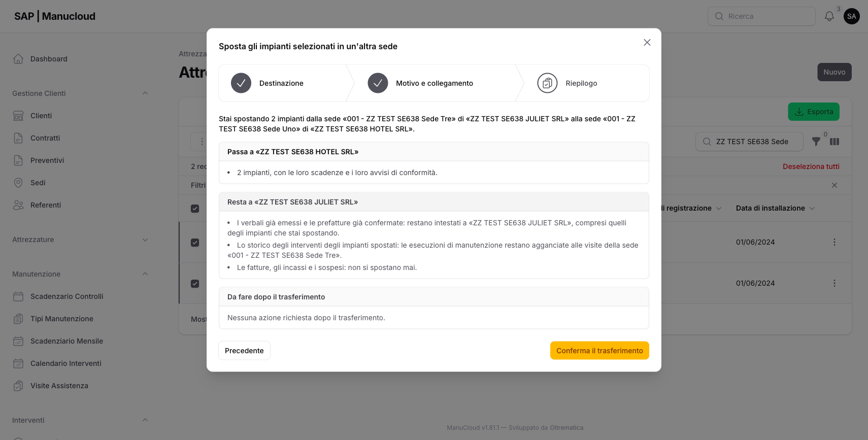Close the move-equipment dialog
The width and height of the screenshot is (868, 440).
click(x=647, y=43)
